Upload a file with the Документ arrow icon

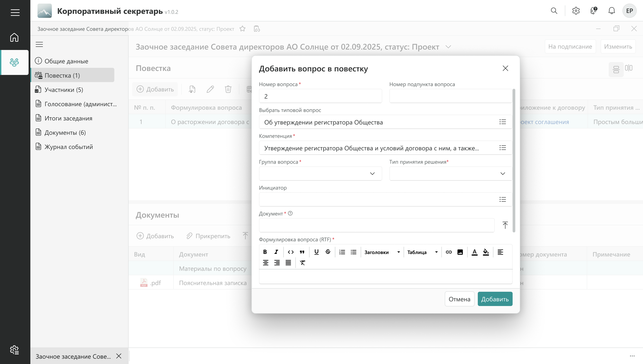[505, 225]
